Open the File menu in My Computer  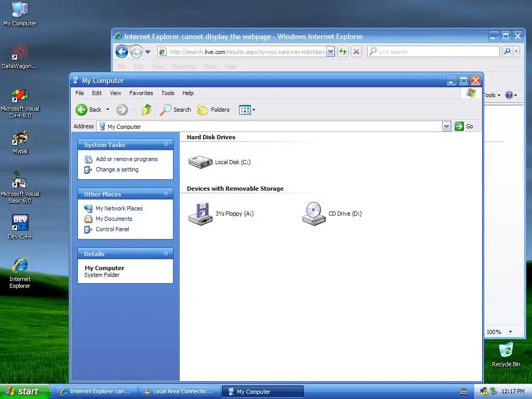point(79,93)
